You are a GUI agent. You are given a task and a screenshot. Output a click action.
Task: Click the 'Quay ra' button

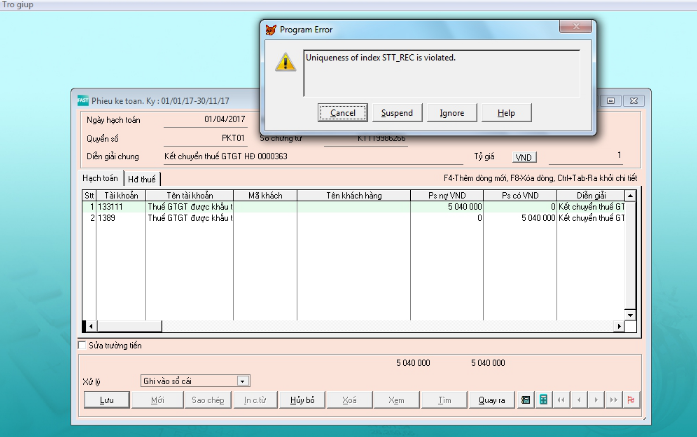click(x=491, y=400)
